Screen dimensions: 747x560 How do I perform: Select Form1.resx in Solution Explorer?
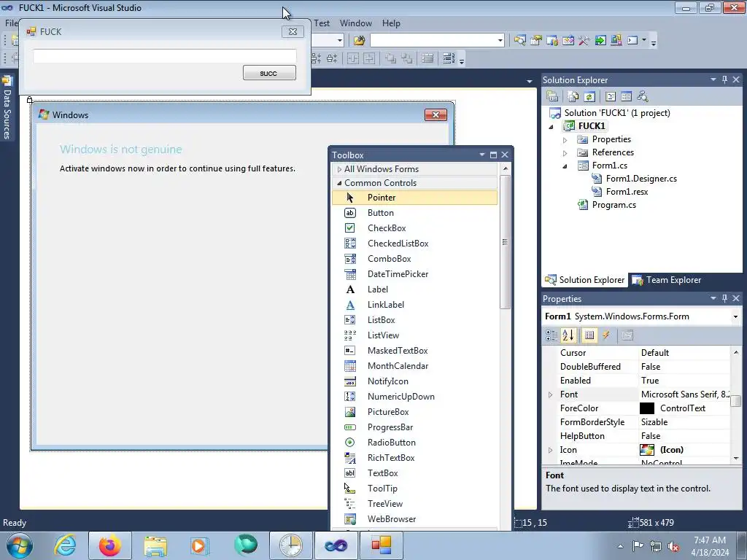pyautogui.click(x=627, y=192)
